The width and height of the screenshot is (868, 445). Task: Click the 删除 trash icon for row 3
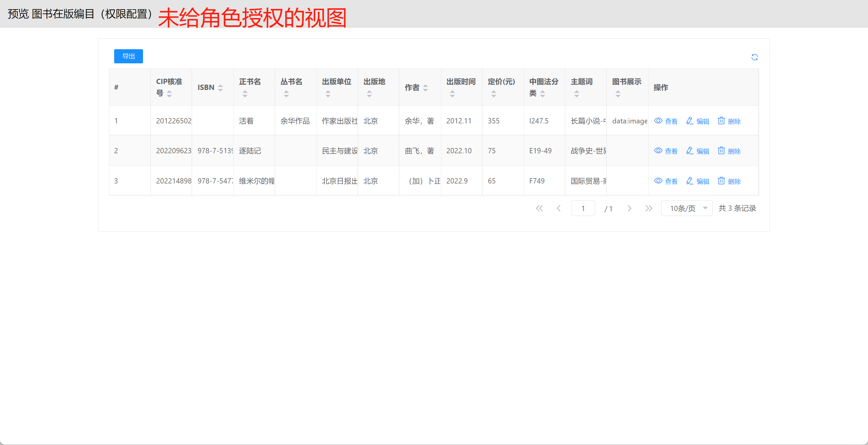(x=721, y=181)
